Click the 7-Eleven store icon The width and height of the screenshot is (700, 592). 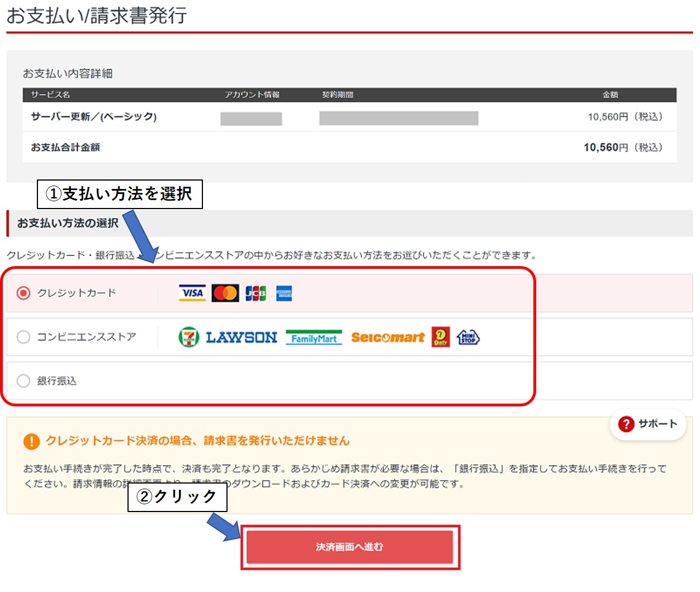[x=189, y=337]
